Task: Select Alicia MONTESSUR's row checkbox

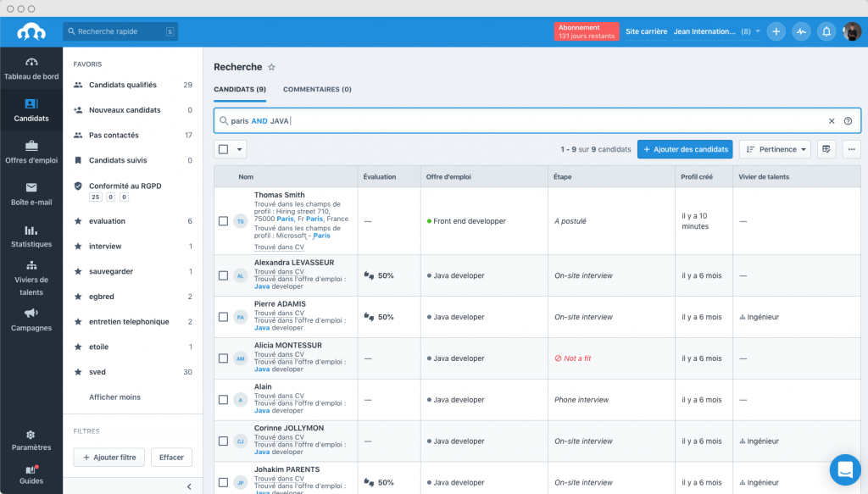Action: (223, 358)
